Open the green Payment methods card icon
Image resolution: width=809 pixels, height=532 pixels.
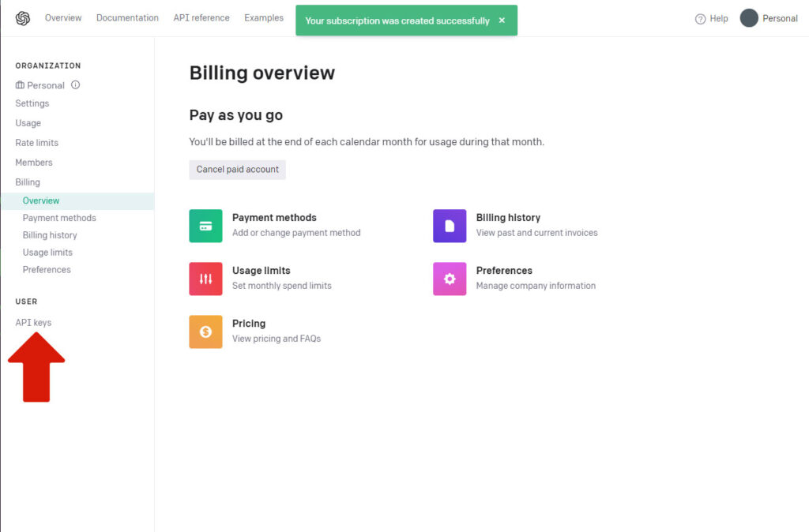[x=205, y=226]
